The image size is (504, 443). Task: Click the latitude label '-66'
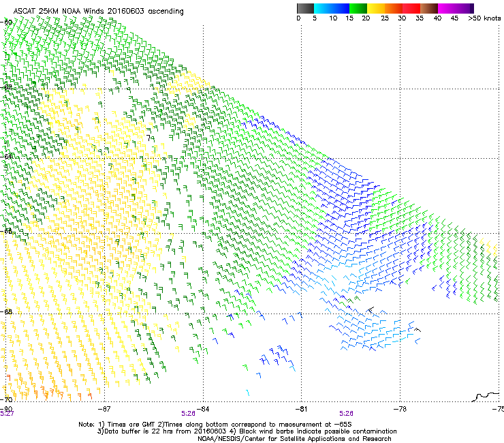click(x=6, y=231)
